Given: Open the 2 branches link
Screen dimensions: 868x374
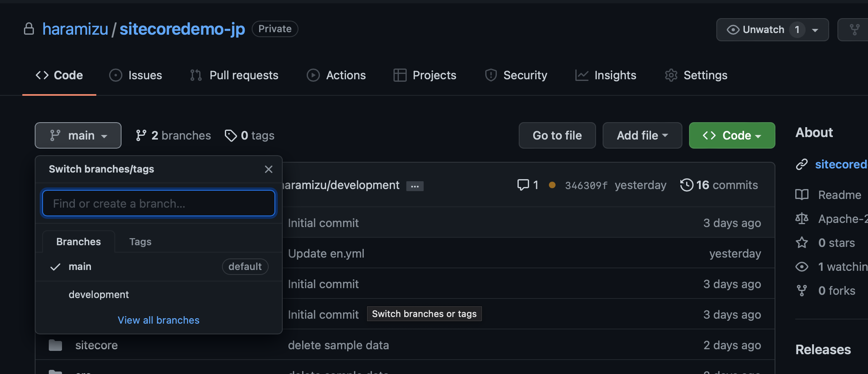Looking at the screenshot, I should pos(173,135).
